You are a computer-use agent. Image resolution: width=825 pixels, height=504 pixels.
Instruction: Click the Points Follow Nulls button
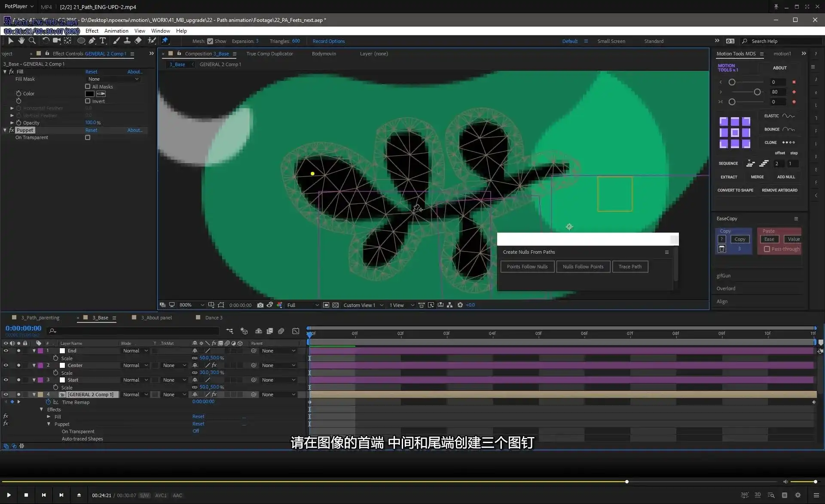click(x=527, y=267)
